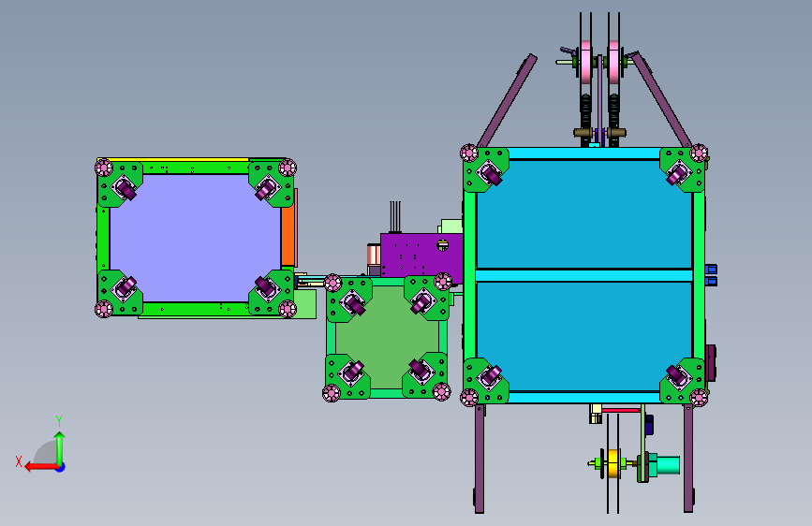Select the dark magenta box on the large frame's side
The width and height of the screenshot is (812, 526).
tap(711, 363)
